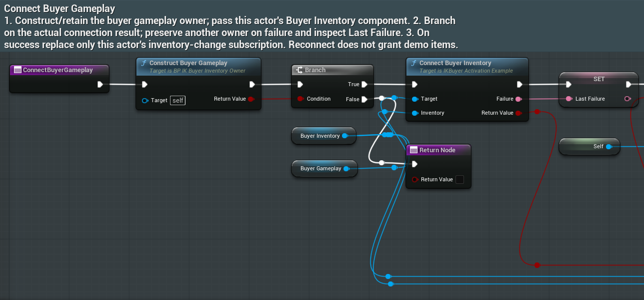Click the Connect Buyer Gameplay comment title
Screen dimensions: 644x300
tap(59, 9)
